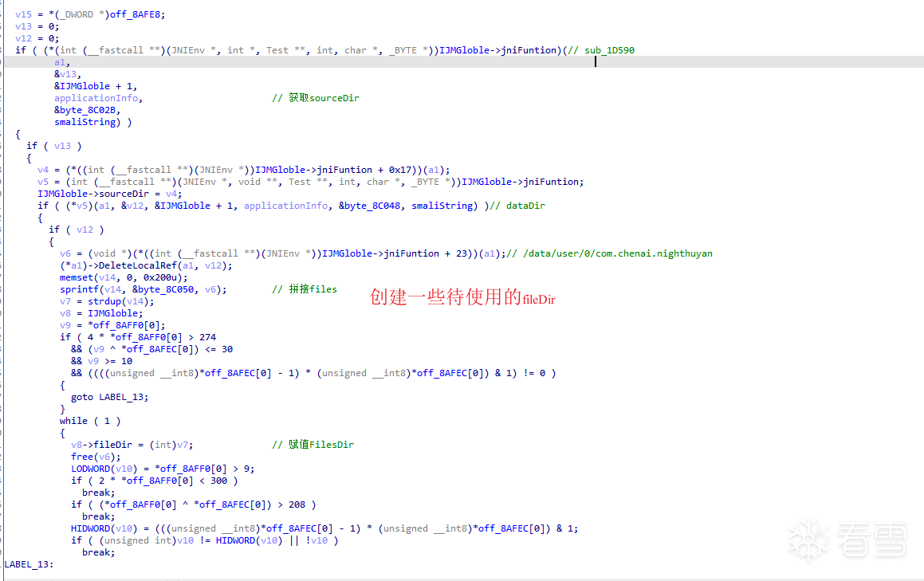The width and height of the screenshot is (924, 581).
Task: Click the while ( 1 ) keyword
Action: pyautogui.click(x=90, y=420)
